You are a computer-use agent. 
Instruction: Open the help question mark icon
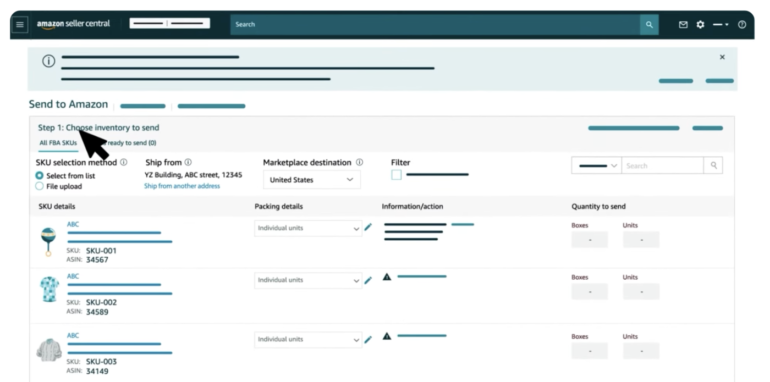tap(742, 25)
